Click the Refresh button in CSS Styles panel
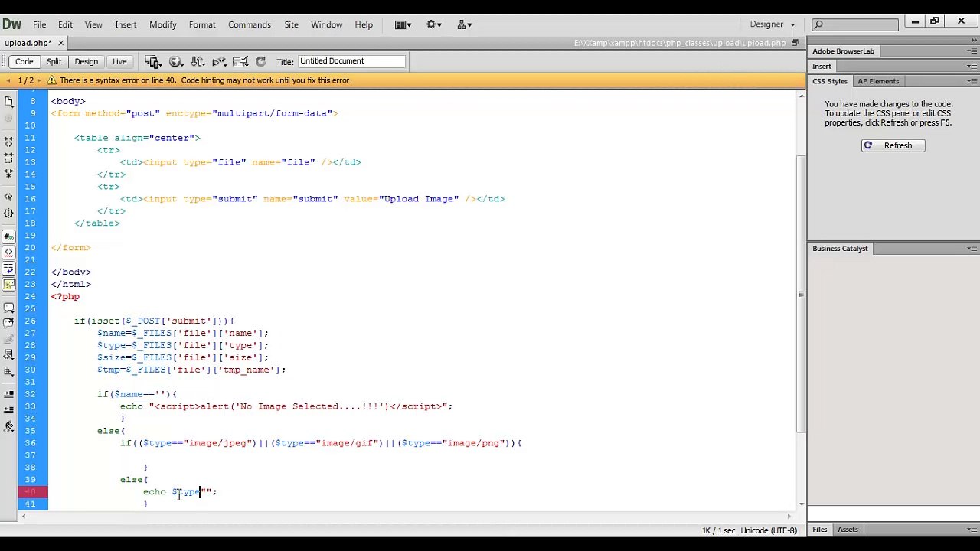The height and width of the screenshot is (551, 980). (x=893, y=145)
